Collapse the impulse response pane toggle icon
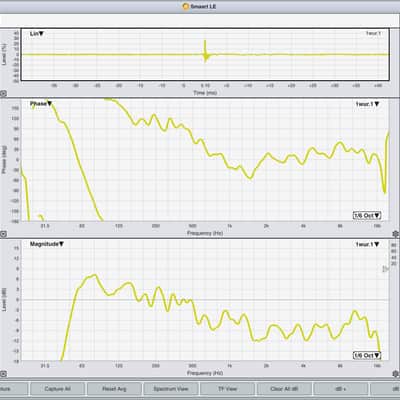Viewport: 400px width, 400px height. 3,94
